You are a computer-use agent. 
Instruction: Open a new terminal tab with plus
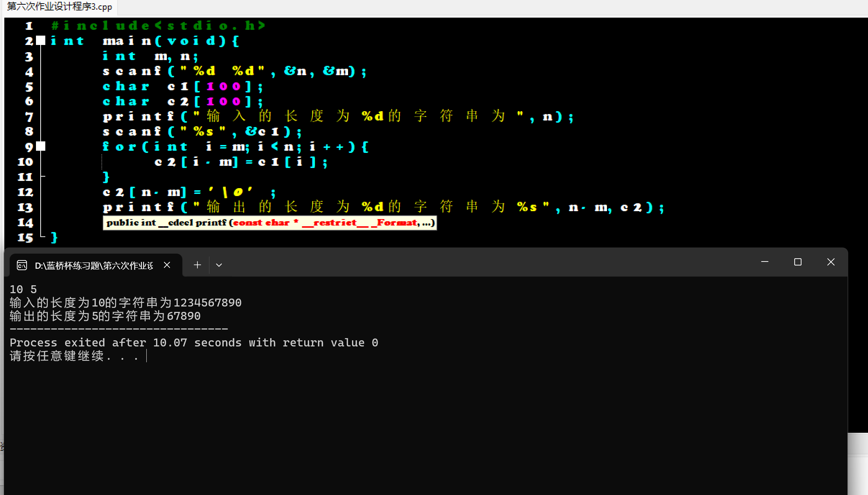tap(197, 265)
